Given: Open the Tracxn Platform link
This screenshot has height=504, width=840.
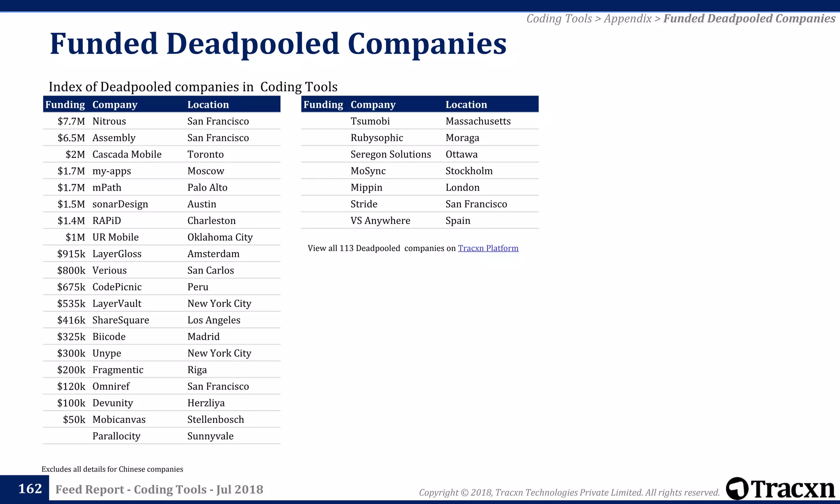Looking at the screenshot, I should (488, 248).
